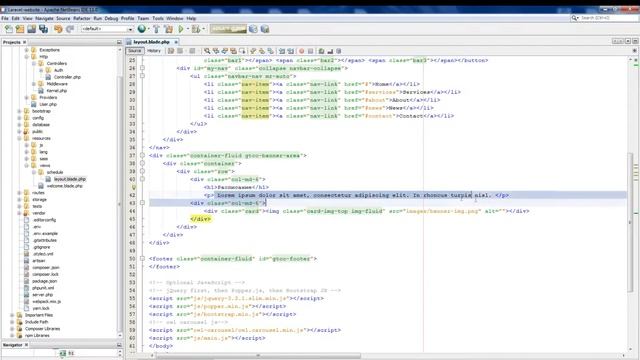
Task: Select Kernel.php in project tree
Action: pyautogui.click(x=56, y=91)
